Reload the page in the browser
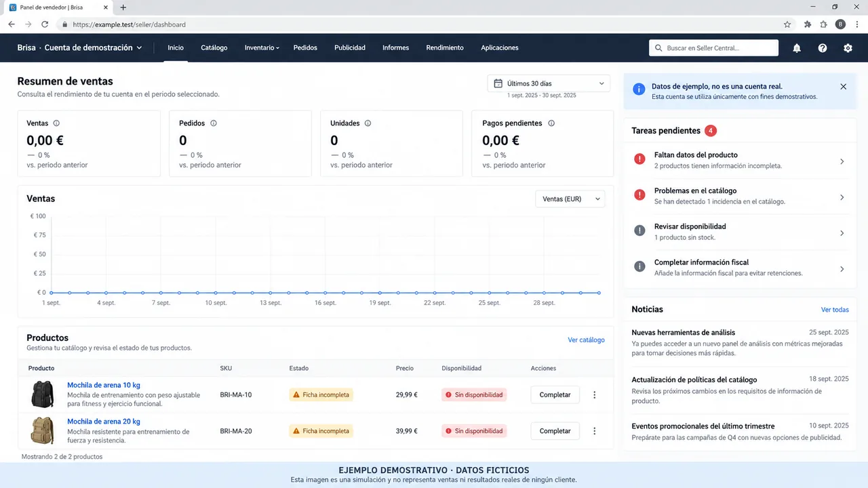The height and width of the screenshot is (488, 868). tap(45, 24)
